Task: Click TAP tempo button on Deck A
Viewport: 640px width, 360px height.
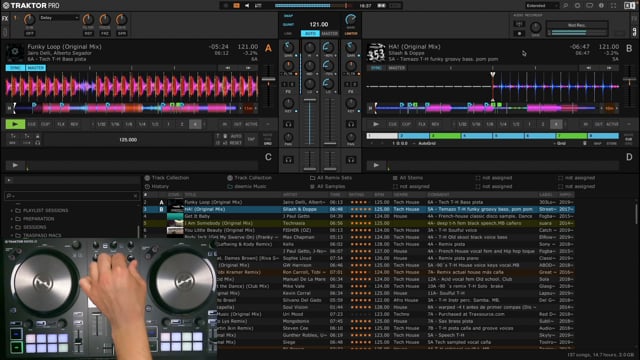Action: (251, 139)
